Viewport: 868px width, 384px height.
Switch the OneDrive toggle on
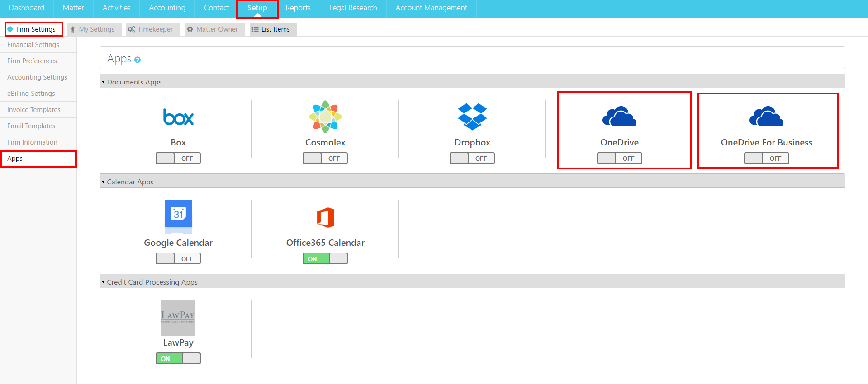(x=620, y=158)
